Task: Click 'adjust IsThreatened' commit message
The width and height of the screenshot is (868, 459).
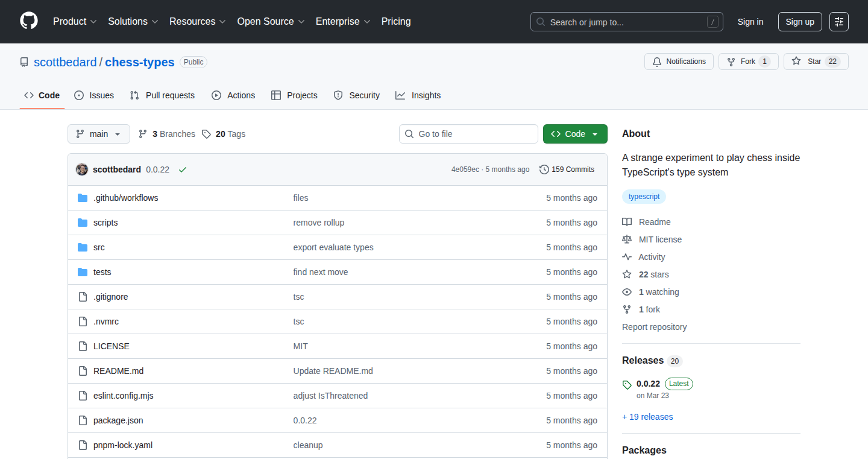Action: point(330,396)
